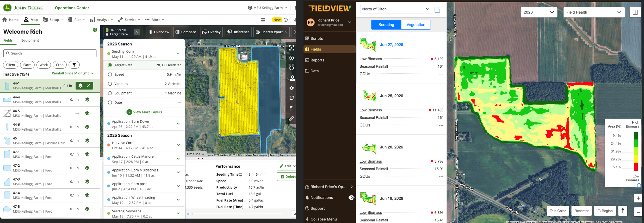Open the North of Ditch field dropdown
Viewport: 644px width, 223px height.
396,9
